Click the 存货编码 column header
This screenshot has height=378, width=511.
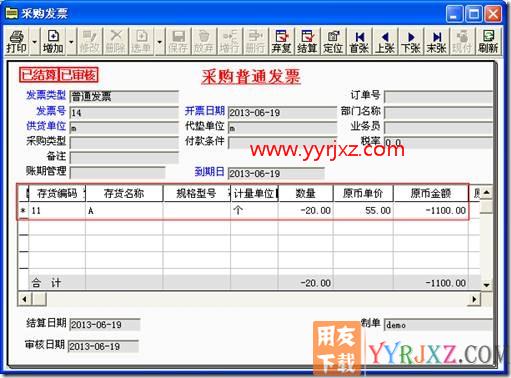(x=57, y=193)
